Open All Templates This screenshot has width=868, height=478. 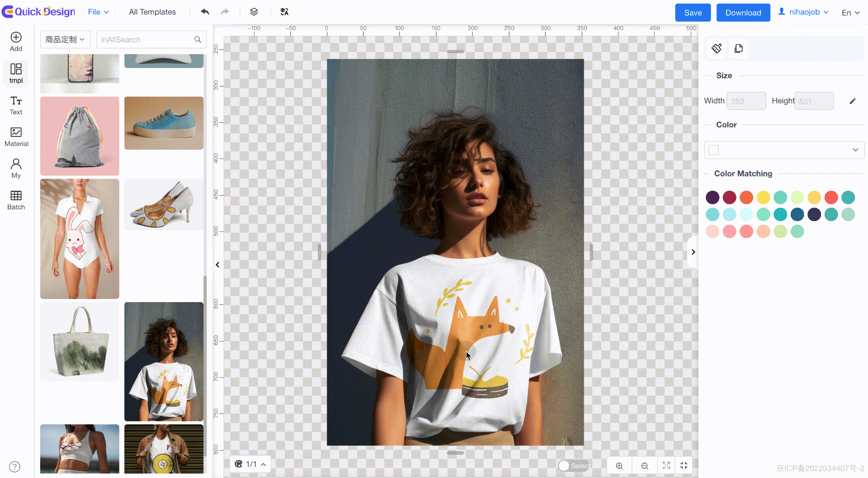152,12
